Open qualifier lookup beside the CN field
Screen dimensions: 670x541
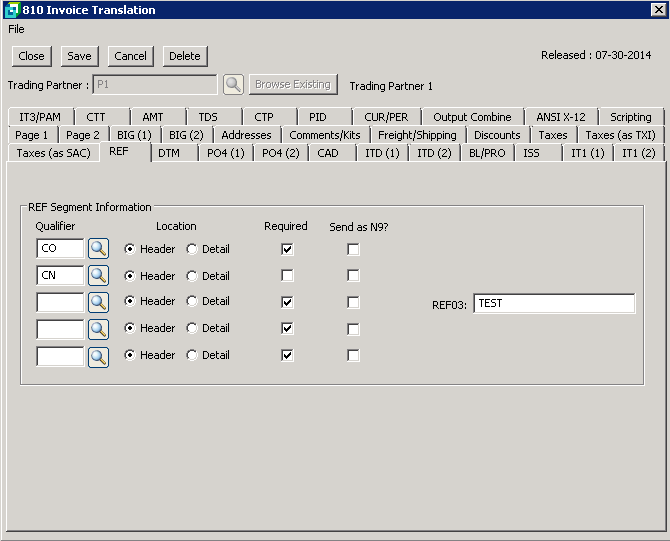[x=98, y=276]
